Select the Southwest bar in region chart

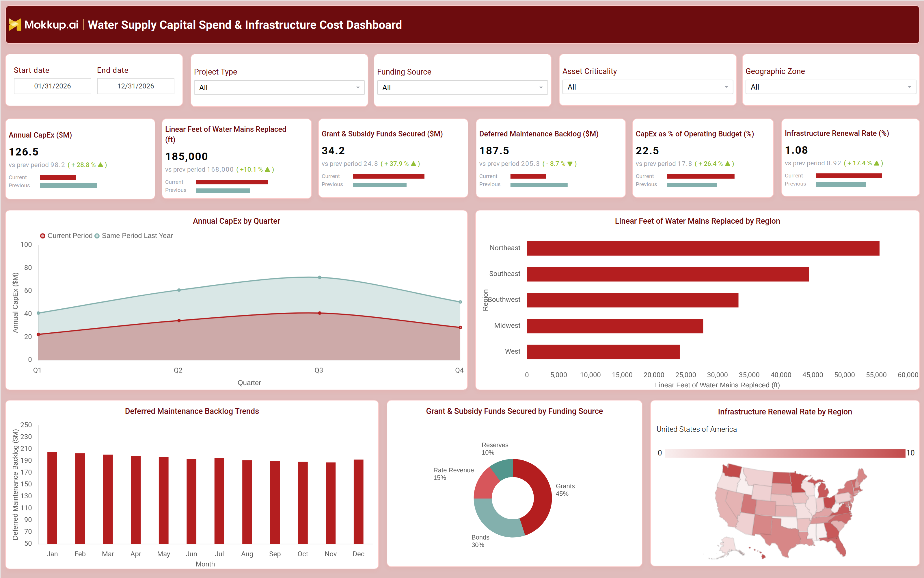pyautogui.click(x=632, y=300)
